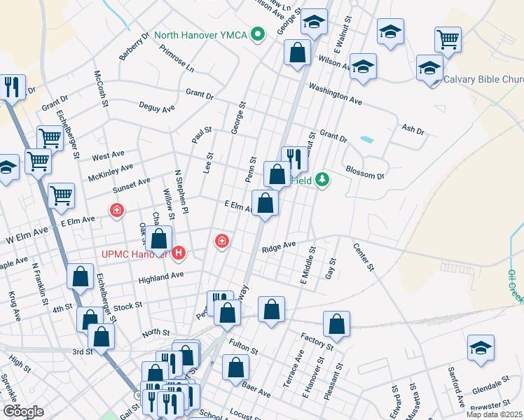Viewport: 524px width, 420px height.
Task: Select the Ridge Ave street label
Action: pyautogui.click(x=279, y=246)
